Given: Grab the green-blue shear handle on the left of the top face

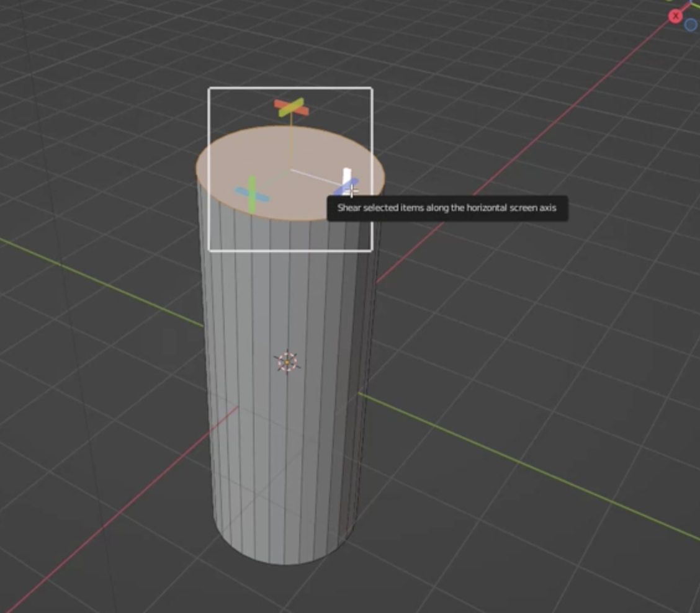Looking at the screenshot, I should (x=252, y=195).
